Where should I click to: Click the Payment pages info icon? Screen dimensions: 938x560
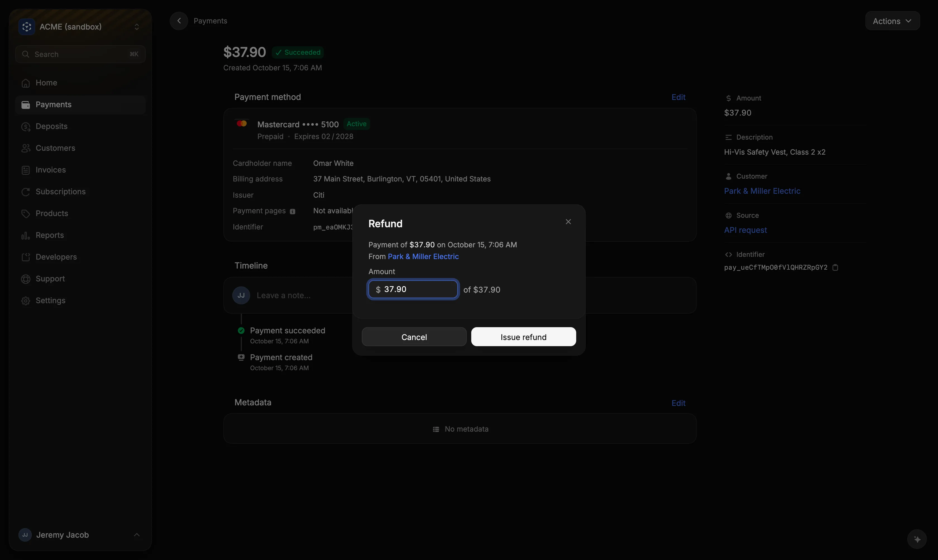click(x=292, y=211)
